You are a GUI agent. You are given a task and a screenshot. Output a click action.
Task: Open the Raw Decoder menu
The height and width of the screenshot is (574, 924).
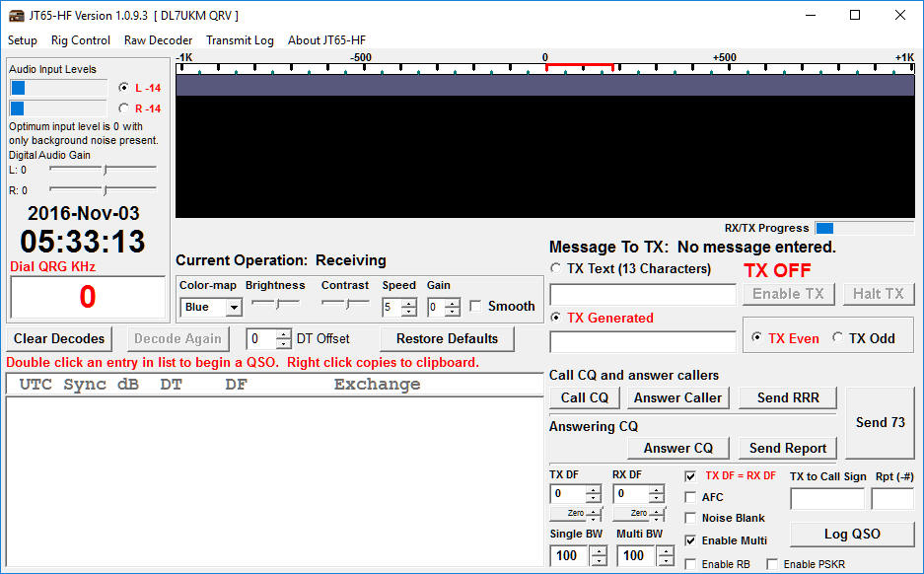(158, 40)
